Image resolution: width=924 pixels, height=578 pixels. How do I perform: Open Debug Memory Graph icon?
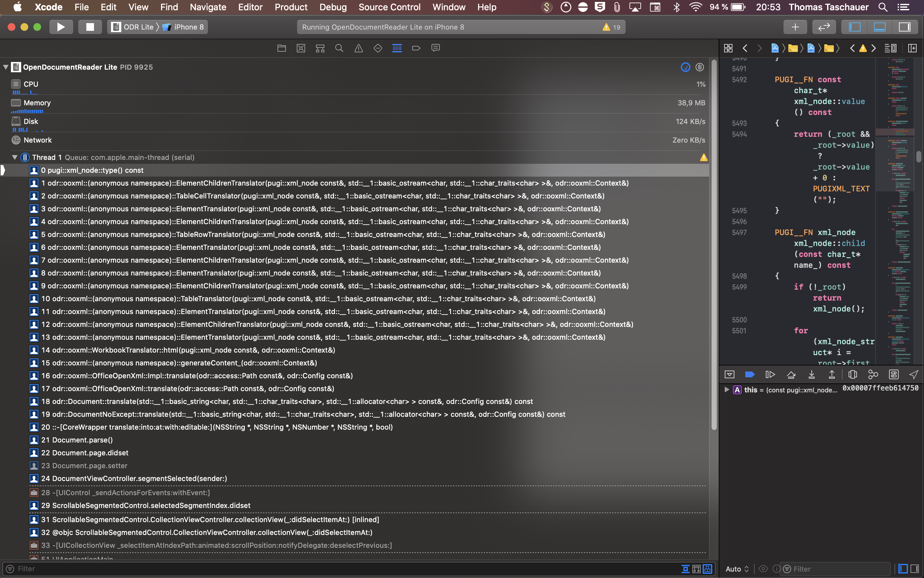click(x=873, y=375)
